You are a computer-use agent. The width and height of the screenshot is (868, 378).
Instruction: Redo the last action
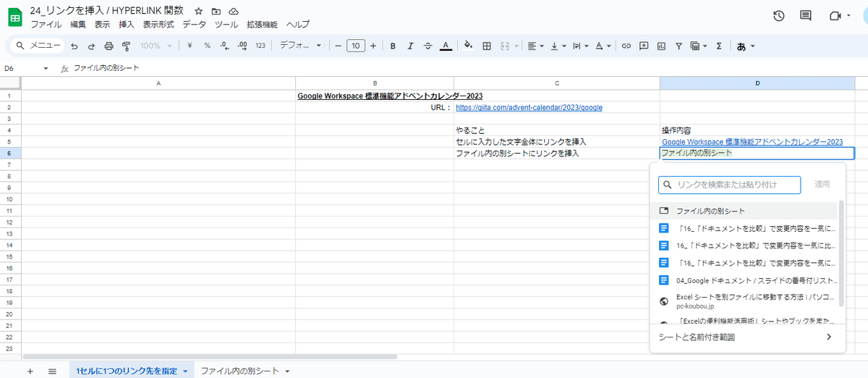tap(91, 46)
